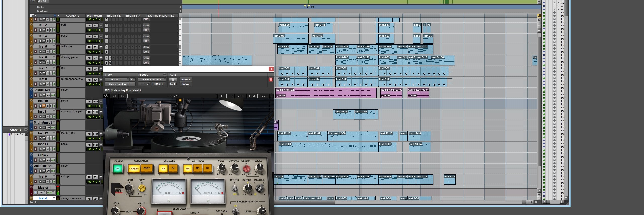
Task: Click the timebase clock icon in track header
Action: [55, 16]
